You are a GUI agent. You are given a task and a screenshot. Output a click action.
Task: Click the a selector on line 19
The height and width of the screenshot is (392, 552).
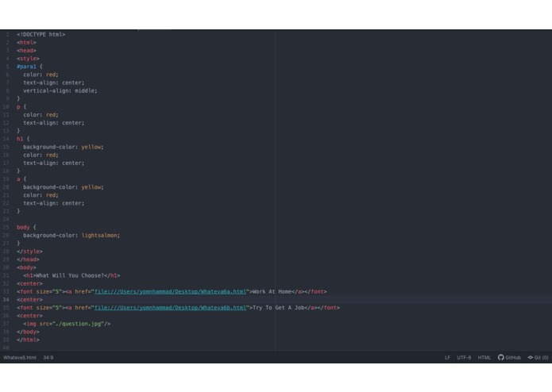(18, 179)
